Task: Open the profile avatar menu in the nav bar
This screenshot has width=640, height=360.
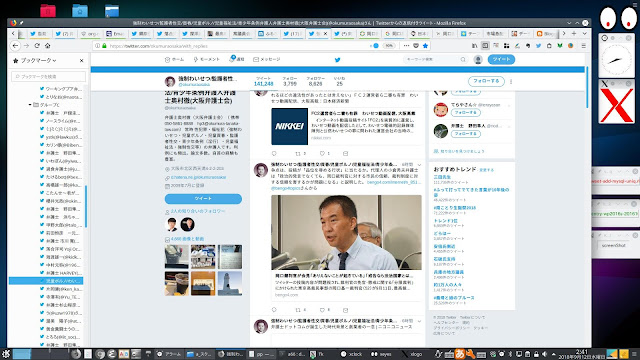Action: pos(478,60)
